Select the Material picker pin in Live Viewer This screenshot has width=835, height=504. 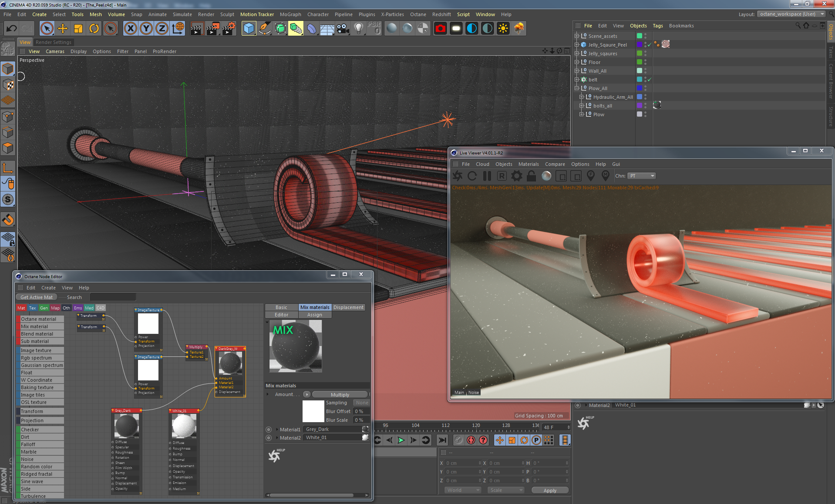point(605,176)
